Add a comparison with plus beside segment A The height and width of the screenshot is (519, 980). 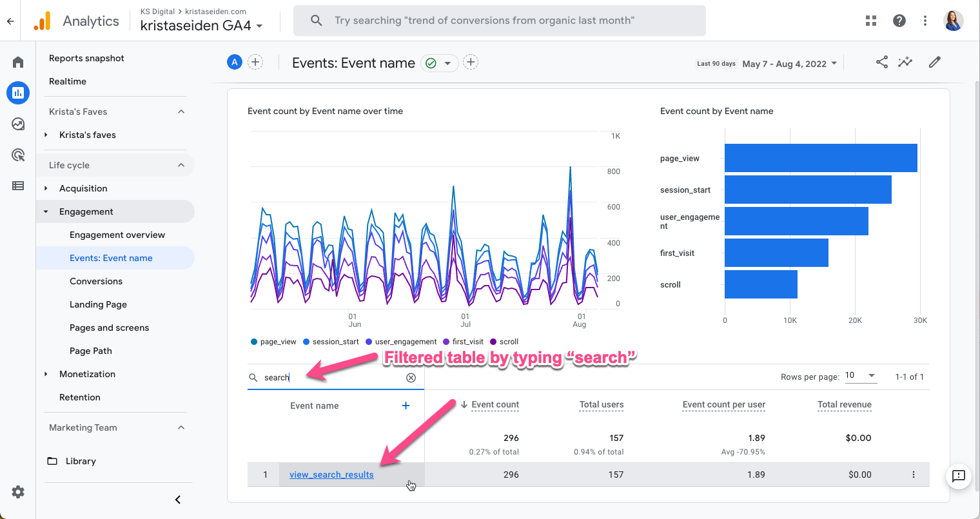click(256, 62)
